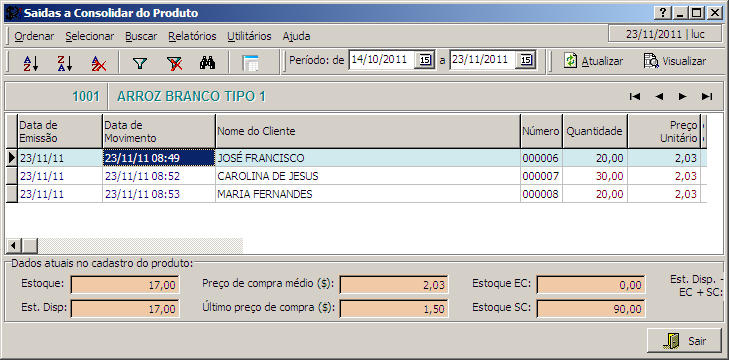Open search with the binoculars icon

(207, 62)
